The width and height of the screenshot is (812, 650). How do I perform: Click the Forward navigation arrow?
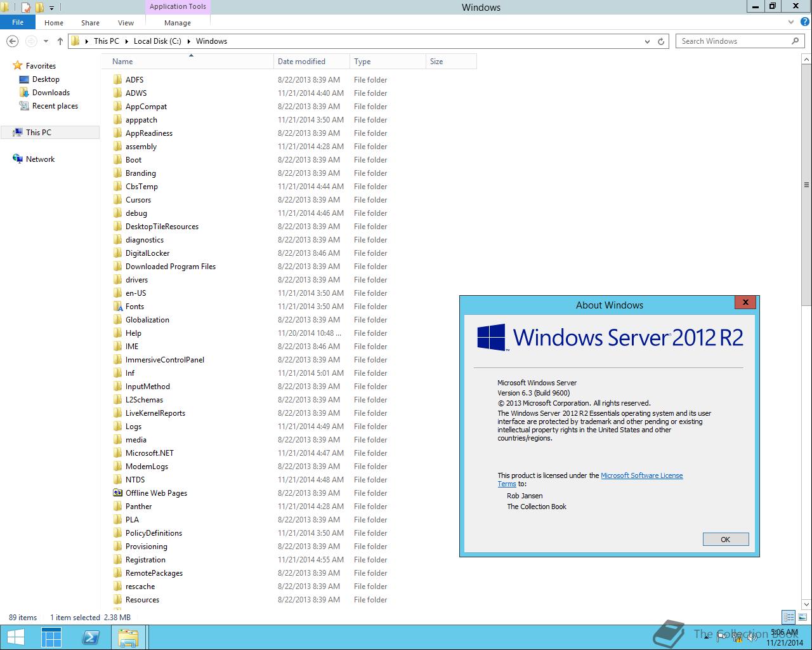coord(30,41)
